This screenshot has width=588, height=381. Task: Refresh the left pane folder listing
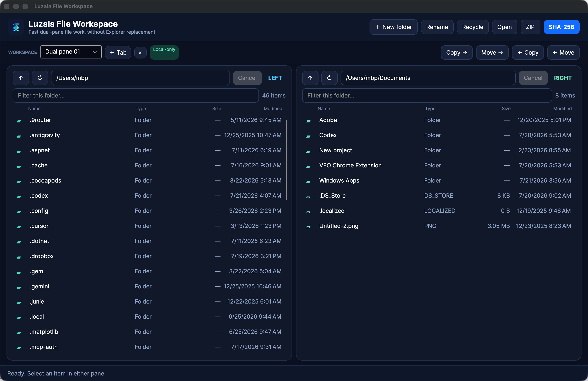40,78
